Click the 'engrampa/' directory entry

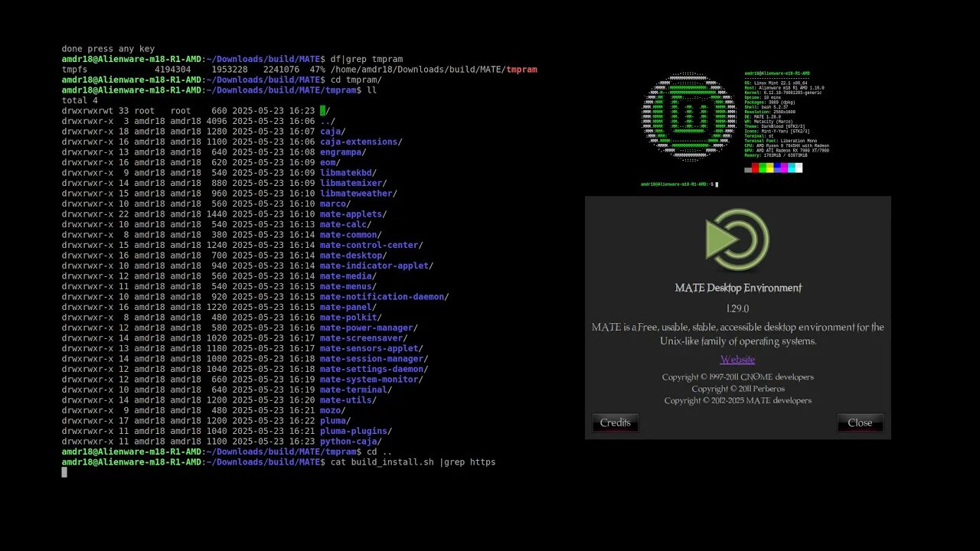343,152
